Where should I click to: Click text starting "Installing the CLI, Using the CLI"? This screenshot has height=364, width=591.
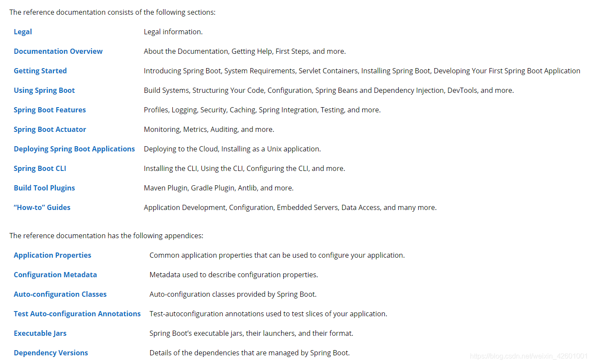(x=245, y=168)
